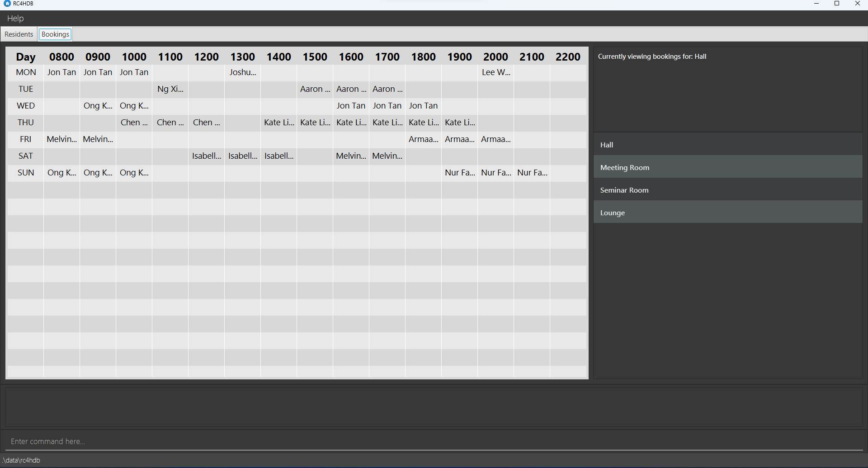Close the RC4HDB window

point(858,4)
